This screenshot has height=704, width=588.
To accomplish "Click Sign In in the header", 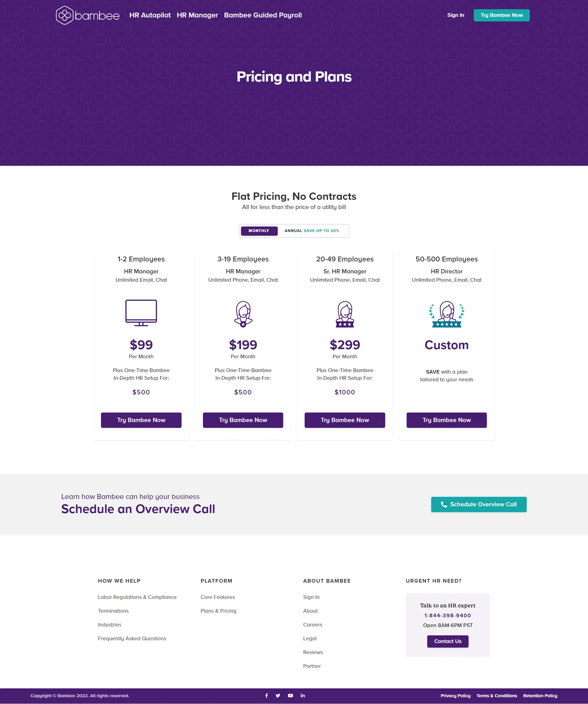I will click(x=455, y=15).
